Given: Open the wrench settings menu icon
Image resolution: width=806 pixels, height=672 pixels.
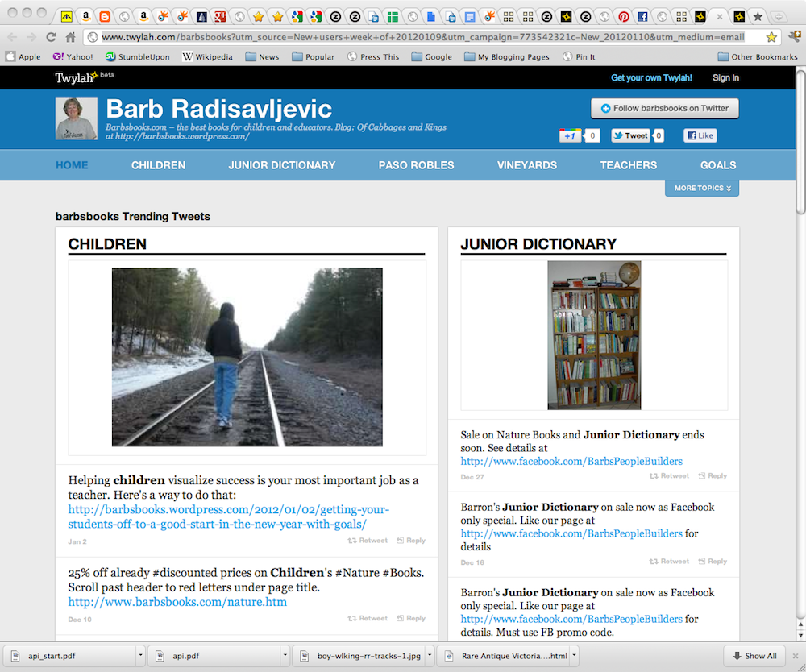Looking at the screenshot, I should coord(794,36).
